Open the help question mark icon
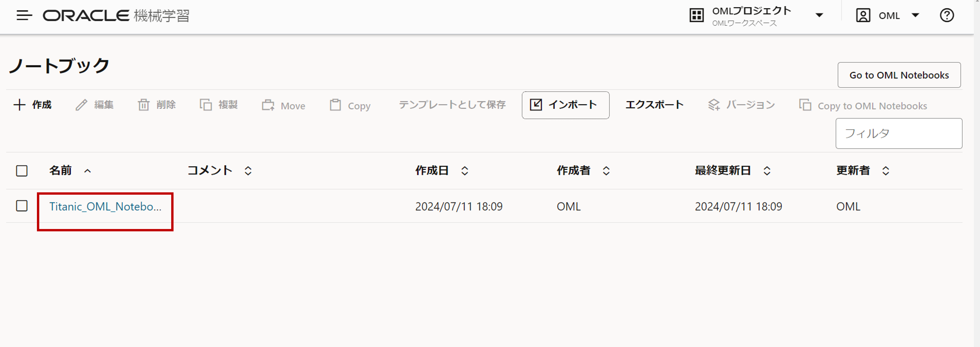The width and height of the screenshot is (980, 347). click(x=947, y=15)
